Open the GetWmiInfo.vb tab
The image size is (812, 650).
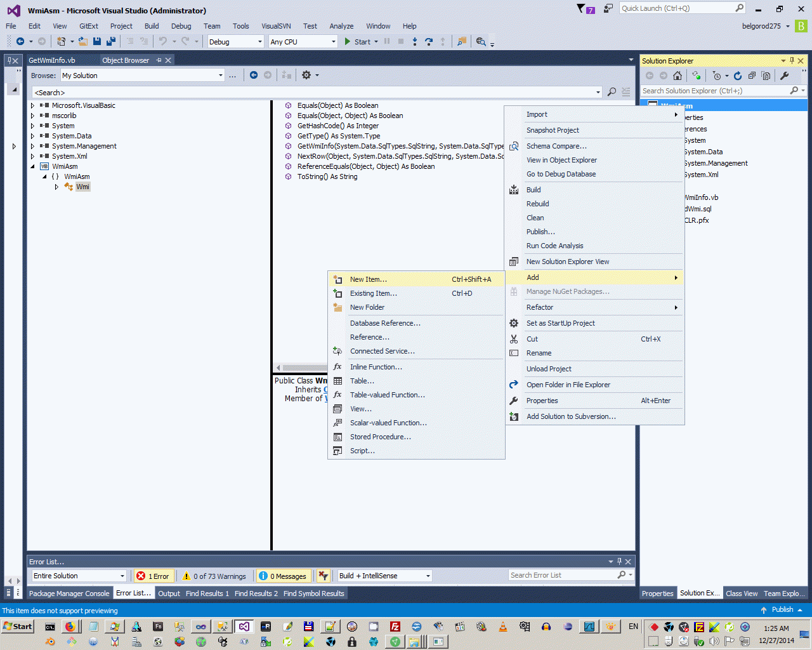tap(52, 60)
